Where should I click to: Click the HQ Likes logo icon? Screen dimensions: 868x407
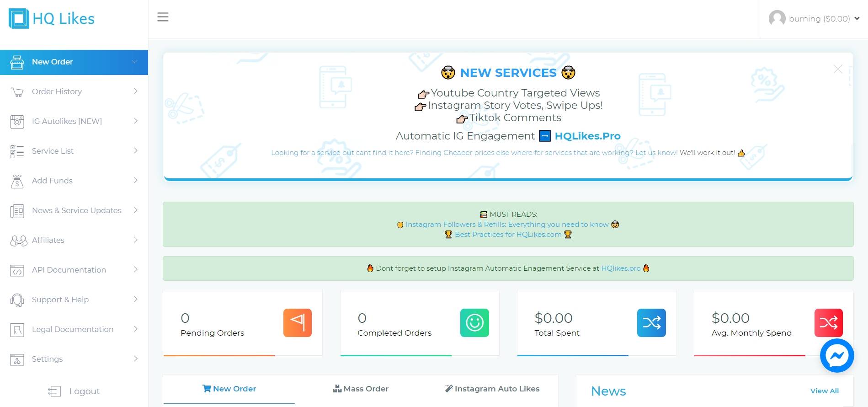click(x=19, y=19)
